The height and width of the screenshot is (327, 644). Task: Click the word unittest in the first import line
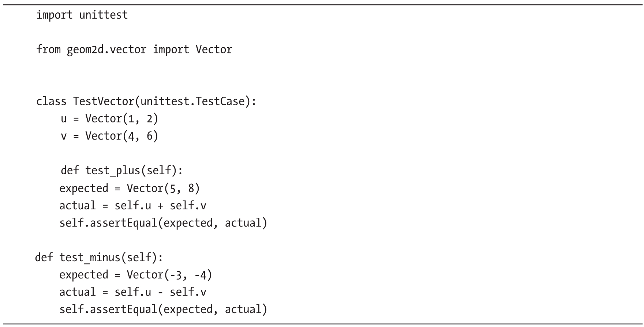coord(104,15)
